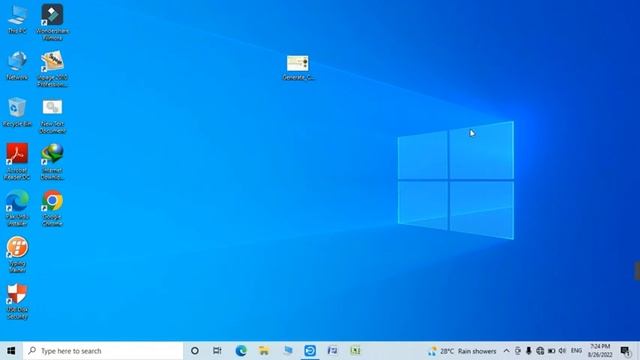Select the Microsoft Edge desktop shortcut
Image resolution: width=640 pixels, height=360 pixels.
17,208
